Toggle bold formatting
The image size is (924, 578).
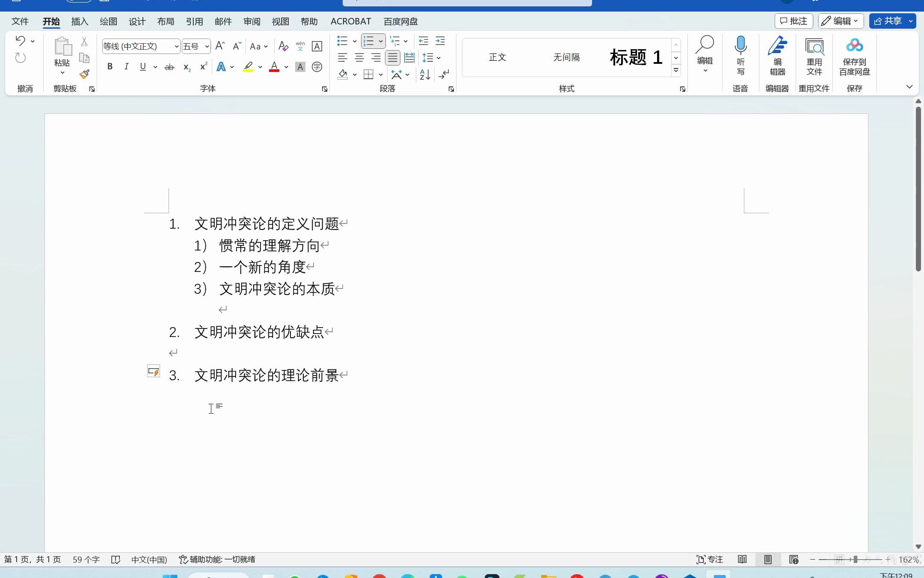(110, 67)
